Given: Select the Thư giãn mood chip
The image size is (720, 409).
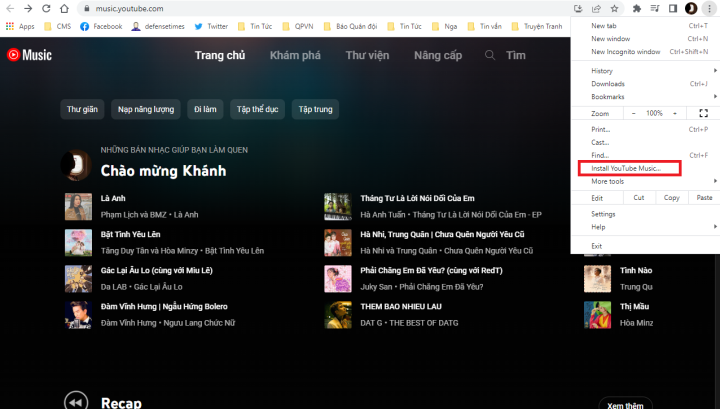Looking at the screenshot, I should [x=82, y=109].
